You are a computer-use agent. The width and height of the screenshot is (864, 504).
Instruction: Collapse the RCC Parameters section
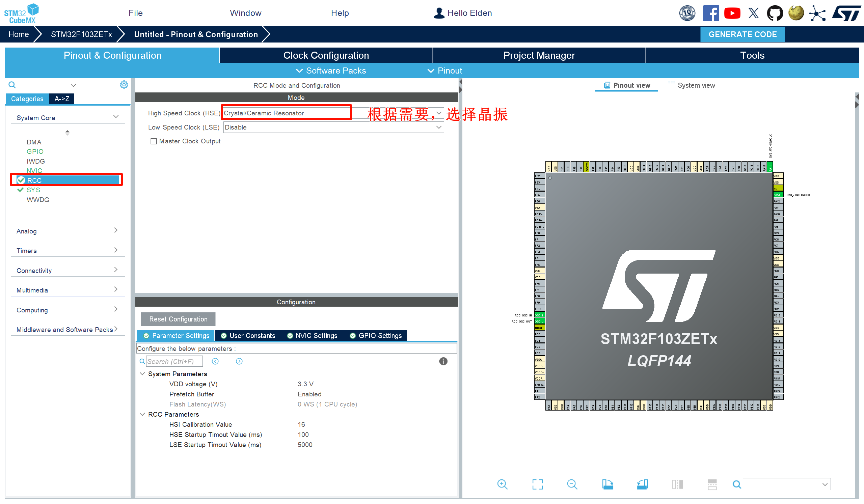tap(142, 414)
